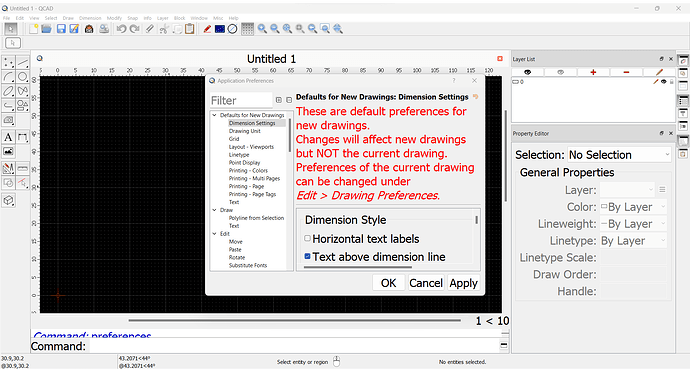Click the Save As icon with pencil

coord(74,29)
